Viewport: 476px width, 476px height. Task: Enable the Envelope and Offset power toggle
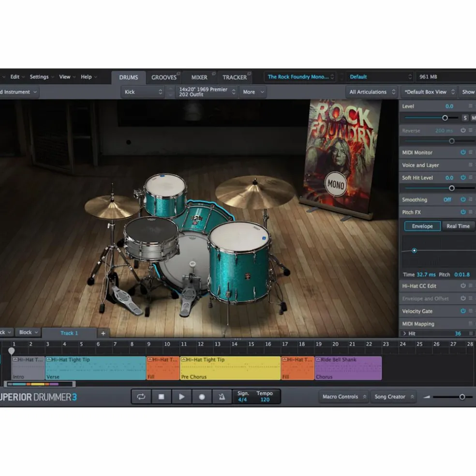[x=462, y=298]
